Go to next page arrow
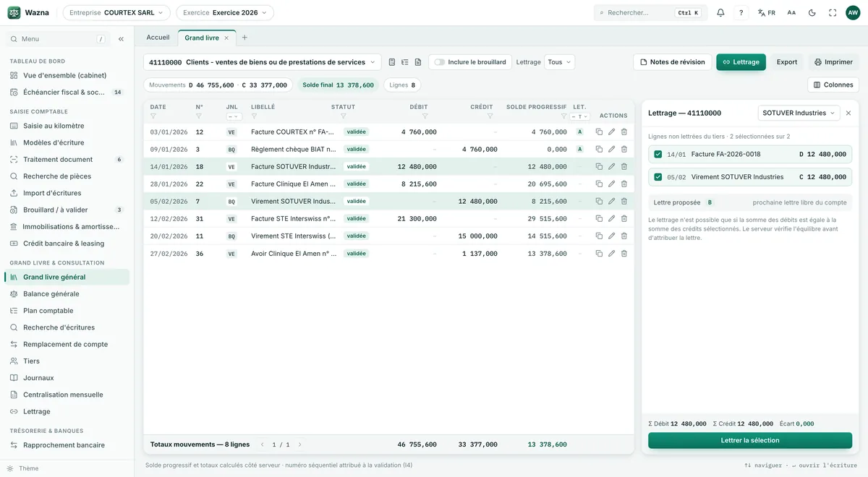 pos(300,444)
